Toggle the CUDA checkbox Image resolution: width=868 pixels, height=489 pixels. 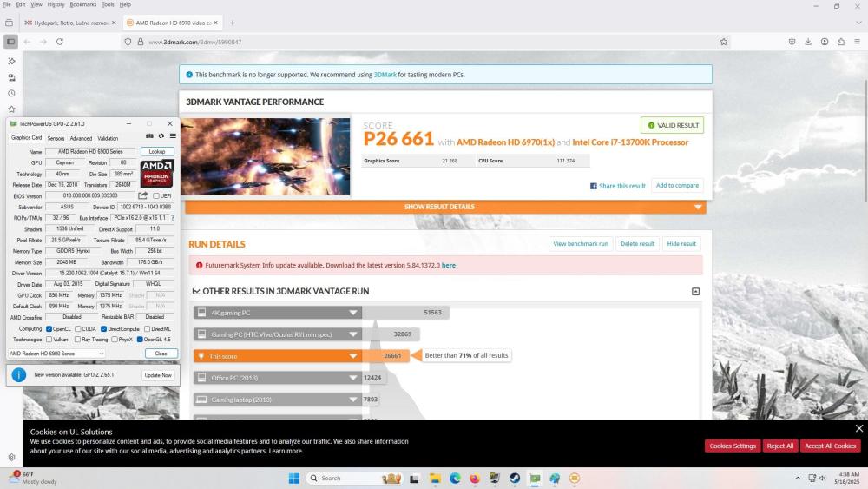click(78, 329)
